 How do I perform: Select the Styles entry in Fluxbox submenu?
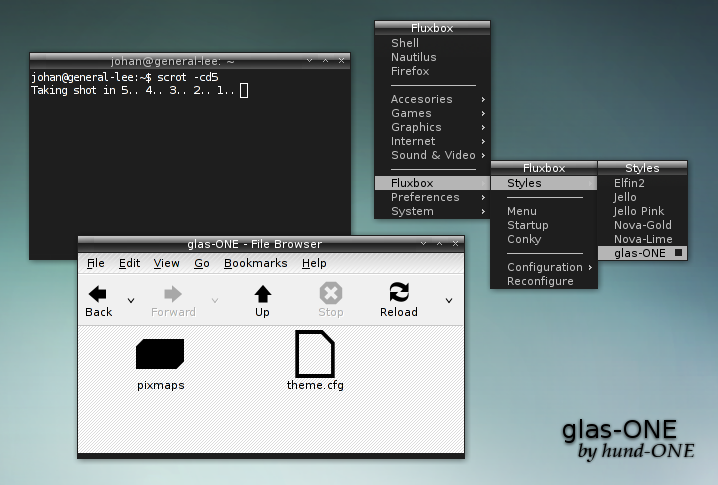[x=544, y=183]
